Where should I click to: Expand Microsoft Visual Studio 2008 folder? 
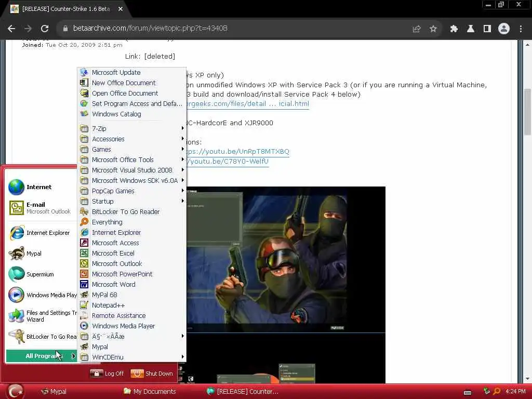[131, 170]
